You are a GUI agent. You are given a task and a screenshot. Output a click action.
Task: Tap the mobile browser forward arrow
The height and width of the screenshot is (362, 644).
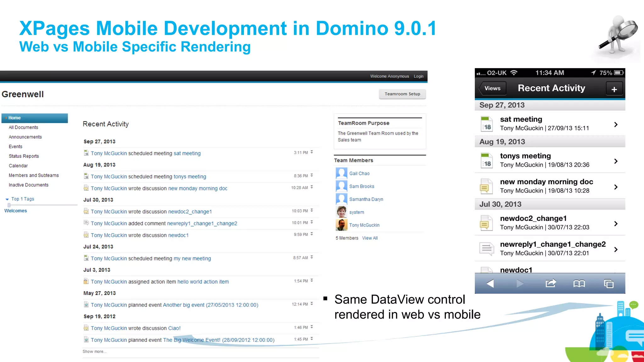point(520,284)
